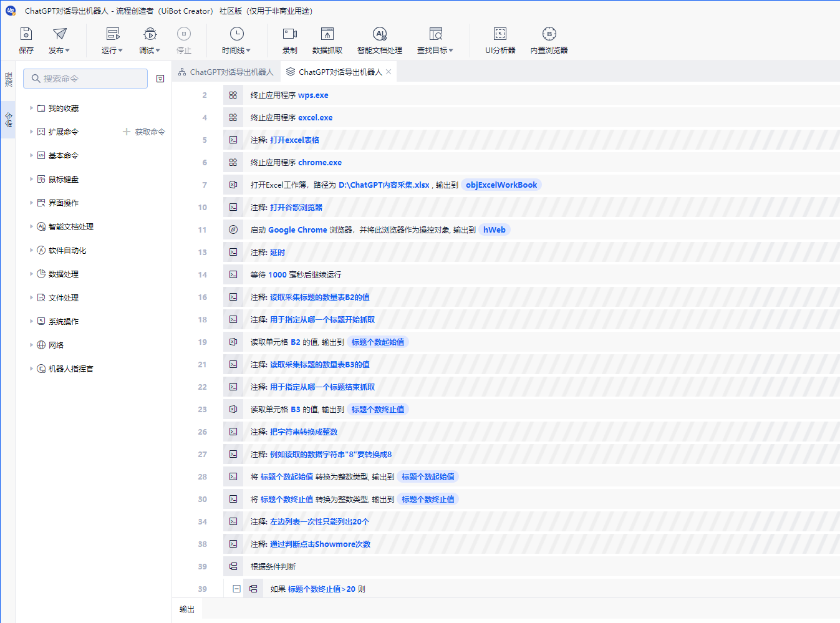Click the comment icon on line 5
The height and width of the screenshot is (623, 840).
(x=233, y=140)
